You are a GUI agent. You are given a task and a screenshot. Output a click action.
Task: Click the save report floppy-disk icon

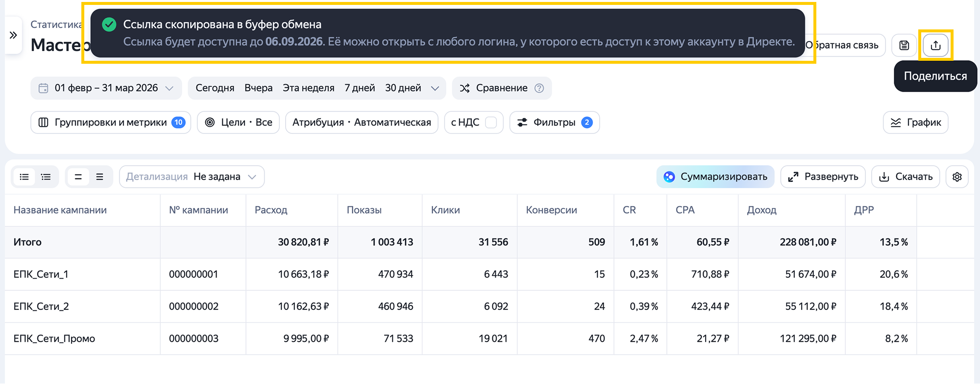click(x=904, y=45)
